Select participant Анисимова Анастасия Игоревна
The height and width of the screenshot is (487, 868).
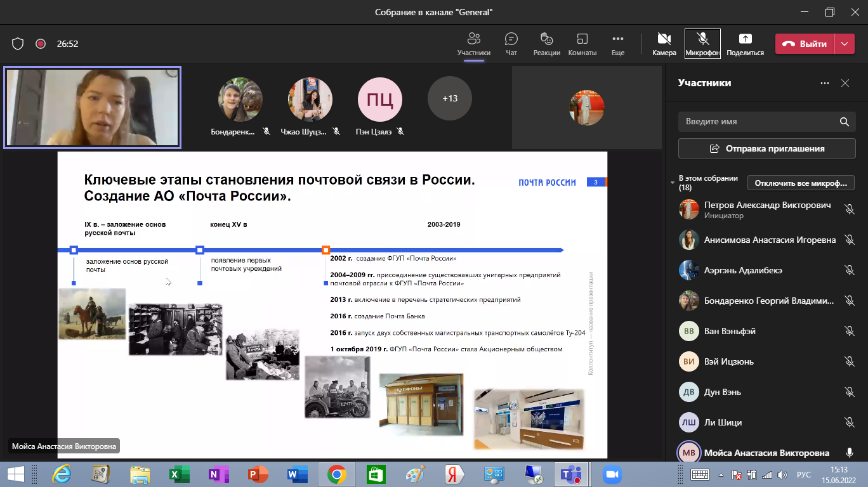(766, 240)
